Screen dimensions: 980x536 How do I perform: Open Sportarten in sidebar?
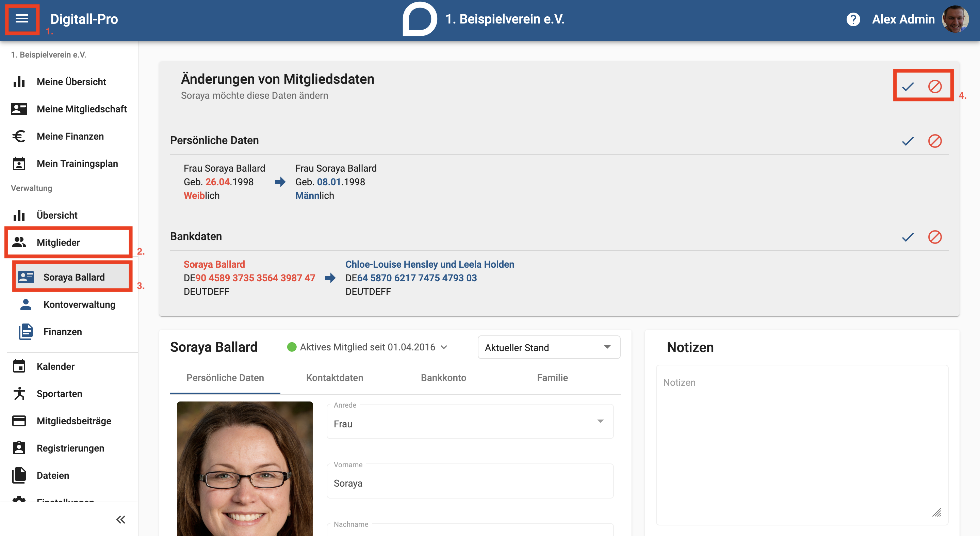(x=69, y=394)
